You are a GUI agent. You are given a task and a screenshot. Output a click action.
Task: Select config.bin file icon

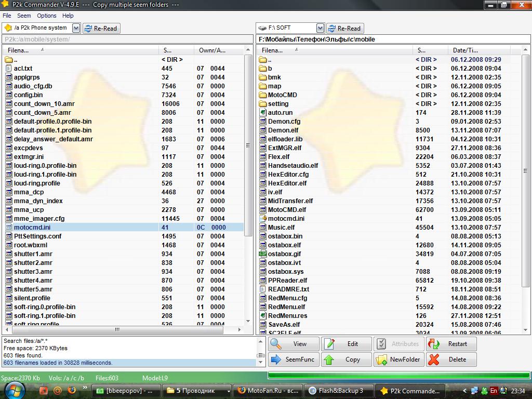(9, 95)
